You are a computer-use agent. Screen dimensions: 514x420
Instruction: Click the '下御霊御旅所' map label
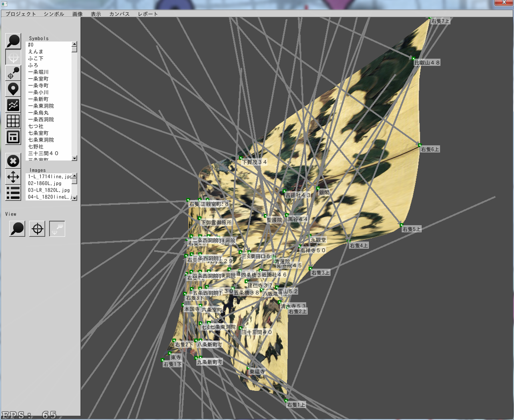[216, 222]
